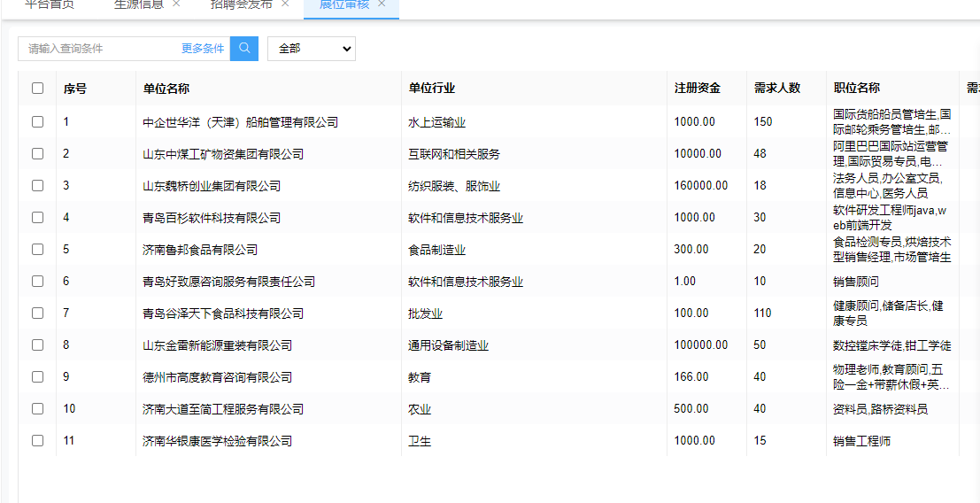The width and height of the screenshot is (980, 503).
Task: Open the 全部 filter dropdown
Action: point(311,49)
